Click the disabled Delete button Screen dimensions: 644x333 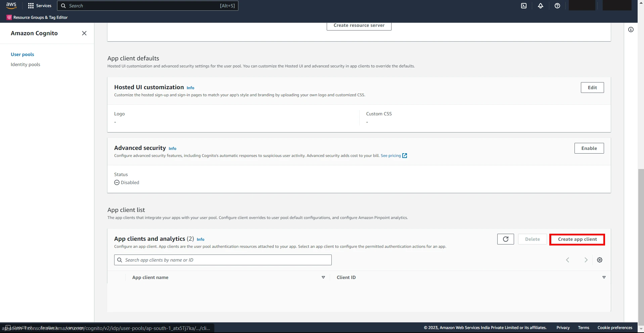click(x=533, y=239)
